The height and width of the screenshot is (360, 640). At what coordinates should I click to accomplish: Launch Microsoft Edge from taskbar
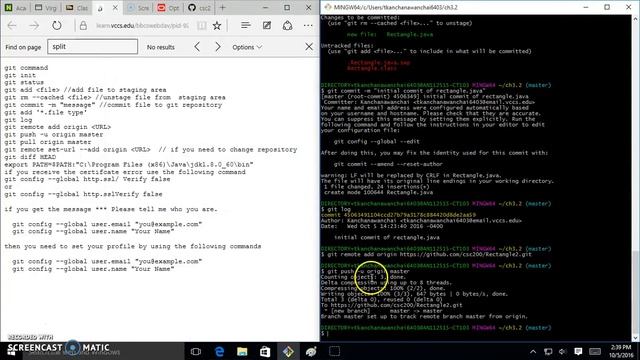[219, 351]
